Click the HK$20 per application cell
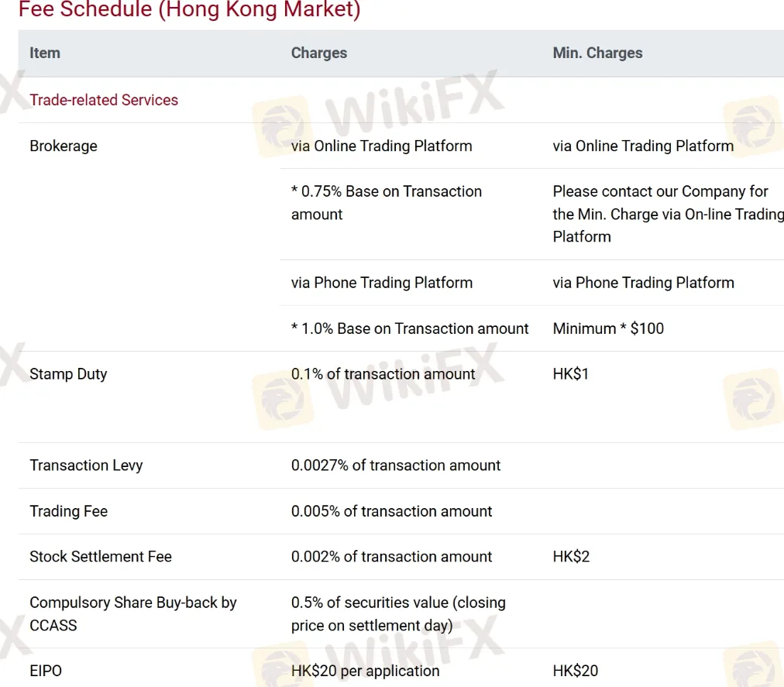784x687 pixels. click(365, 671)
